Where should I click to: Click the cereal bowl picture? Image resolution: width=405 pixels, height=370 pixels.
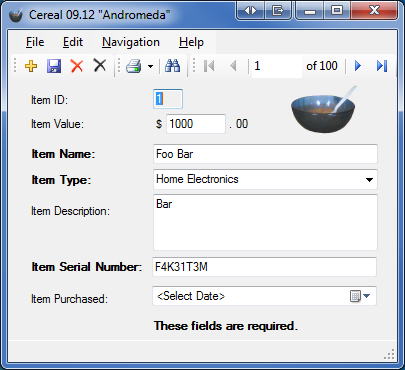[323, 110]
